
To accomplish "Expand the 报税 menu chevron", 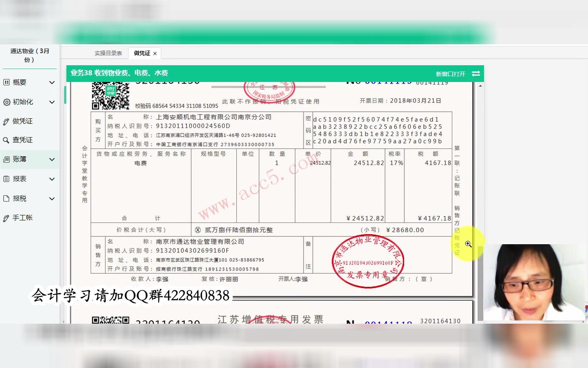I will 52,199.
